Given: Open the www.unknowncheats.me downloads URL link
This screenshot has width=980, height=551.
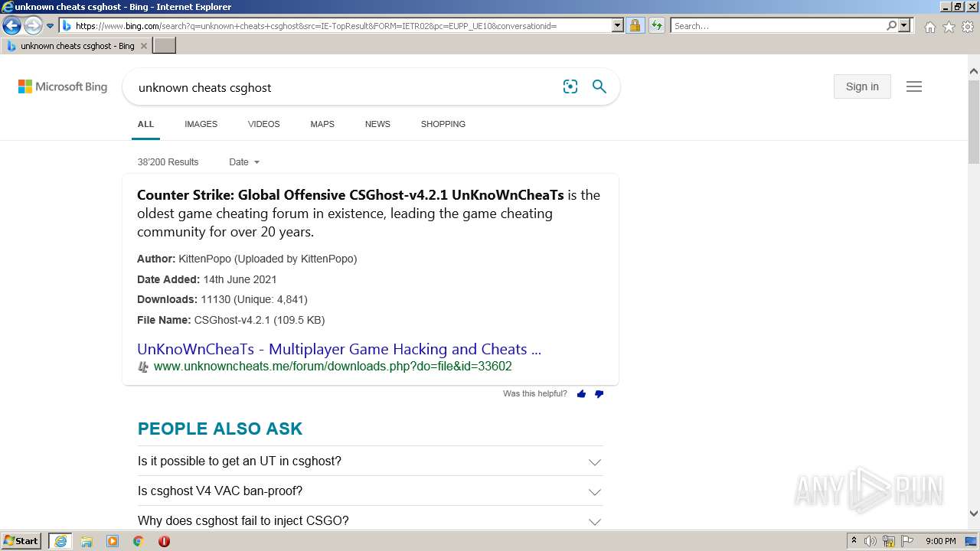Looking at the screenshot, I should tap(332, 367).
